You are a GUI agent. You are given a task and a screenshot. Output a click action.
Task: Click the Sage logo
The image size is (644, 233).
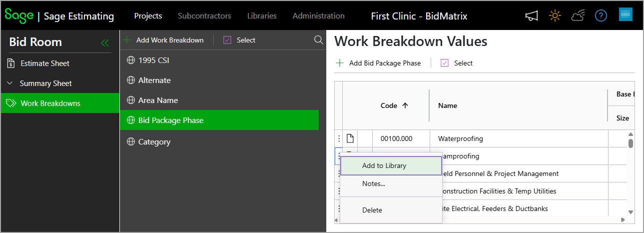pyautogui.click(x=18, y=15)
